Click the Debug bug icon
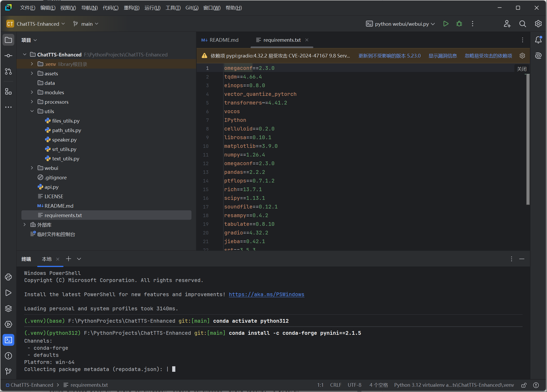Image resolution: width=547 pixels, height=392 pixels. pyautogui.click(x=459, y=24)
